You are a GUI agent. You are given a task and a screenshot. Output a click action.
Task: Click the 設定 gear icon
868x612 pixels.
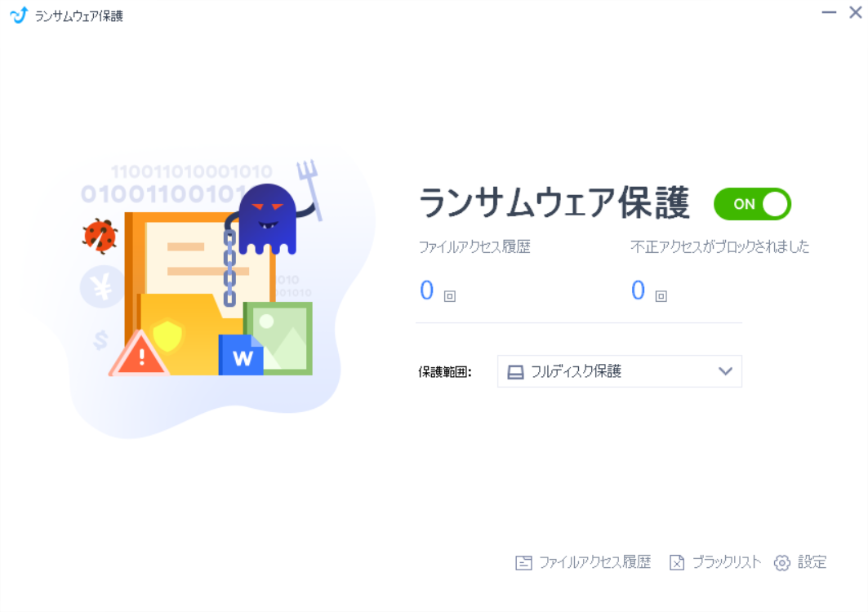tap(781, 563)
